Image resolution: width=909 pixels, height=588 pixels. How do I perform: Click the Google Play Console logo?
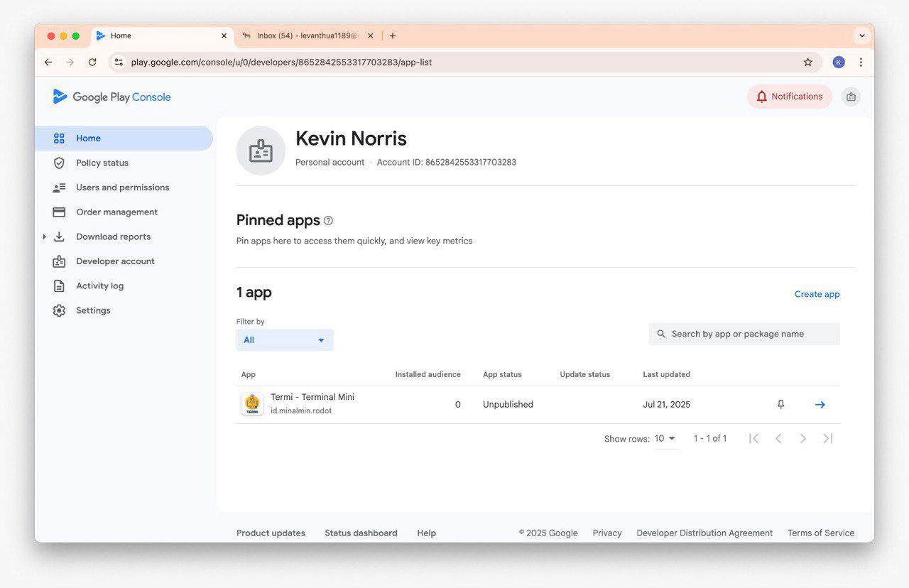tap(111, 97)
